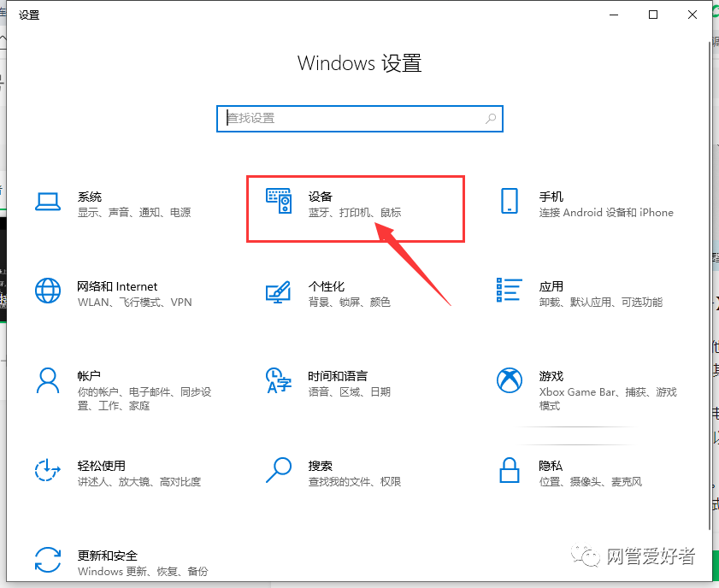Viewport: 719px width, 588px height.
Task: Click the 帐户 title text
Action: [x=89, y=376]
